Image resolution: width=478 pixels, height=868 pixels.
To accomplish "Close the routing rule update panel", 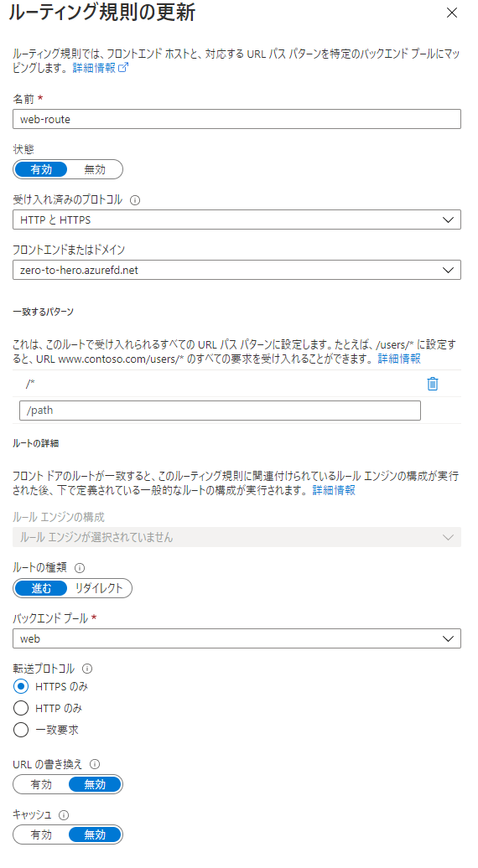I will coord(452,13).
